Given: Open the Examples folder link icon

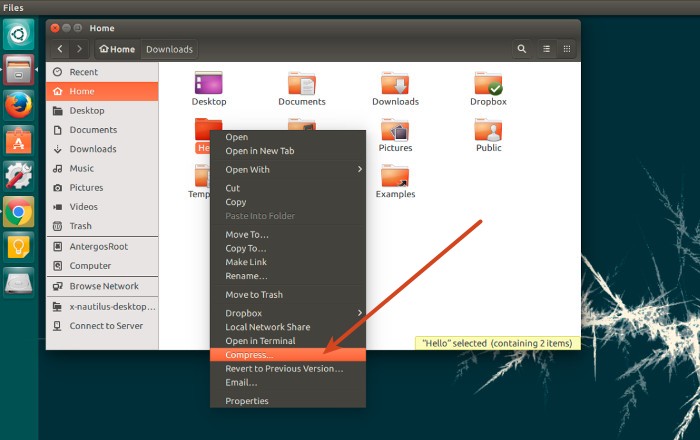Looking at the screenshot, I should pos(395,176).
